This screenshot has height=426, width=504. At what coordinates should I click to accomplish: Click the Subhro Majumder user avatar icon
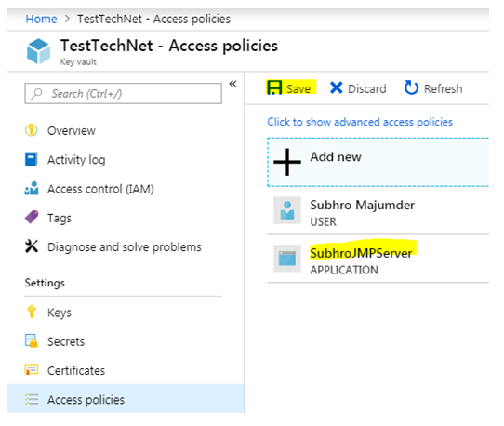pos(287,210)
